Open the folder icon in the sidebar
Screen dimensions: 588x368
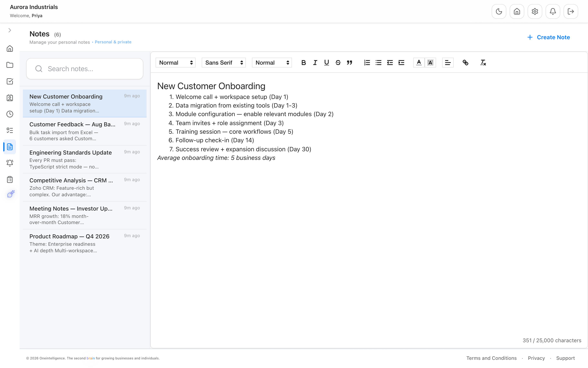pyautogui.click(x=10, y=65)
